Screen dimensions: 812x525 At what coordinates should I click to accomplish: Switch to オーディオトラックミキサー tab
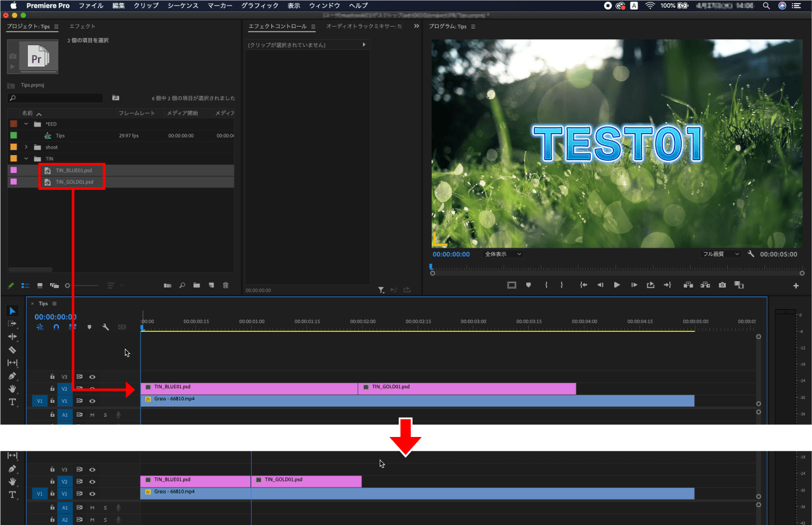(x=364, y=27)
